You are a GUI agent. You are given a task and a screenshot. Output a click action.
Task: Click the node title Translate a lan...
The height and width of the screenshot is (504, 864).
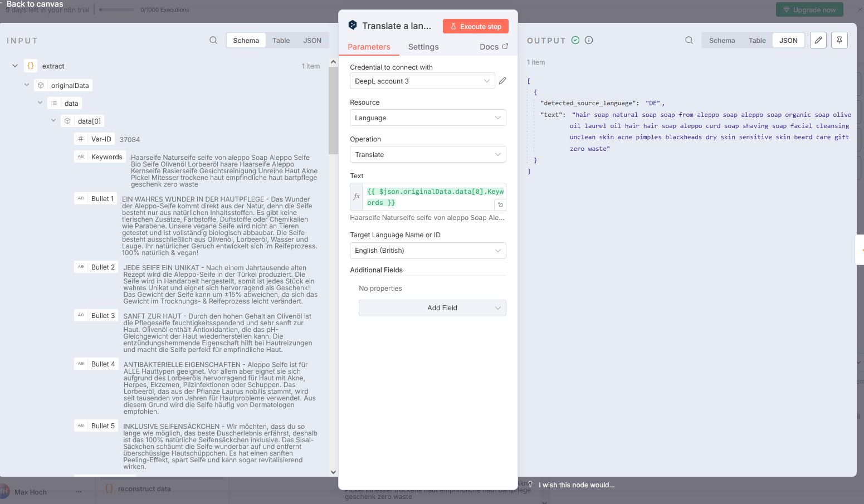pyautogui.click(x=397, y=26)
